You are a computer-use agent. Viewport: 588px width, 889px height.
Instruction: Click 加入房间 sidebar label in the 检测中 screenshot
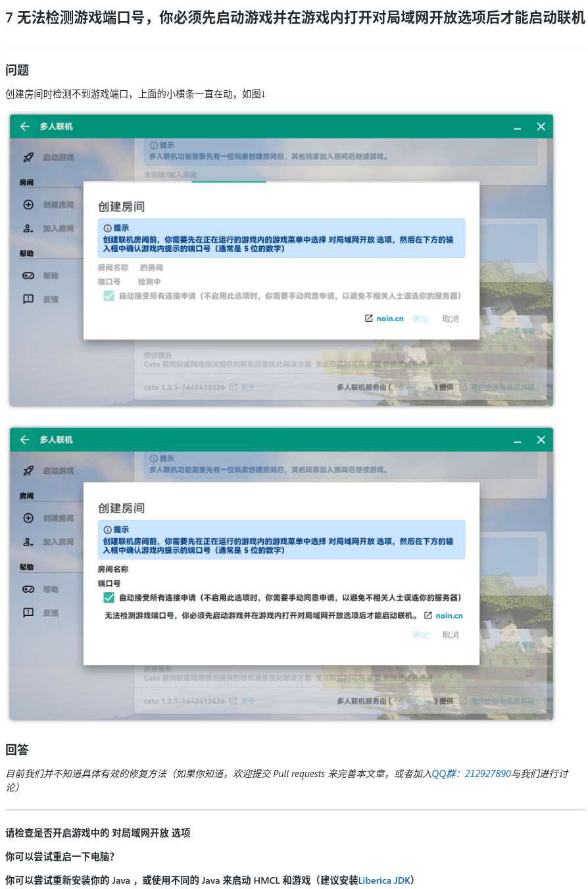59,228
